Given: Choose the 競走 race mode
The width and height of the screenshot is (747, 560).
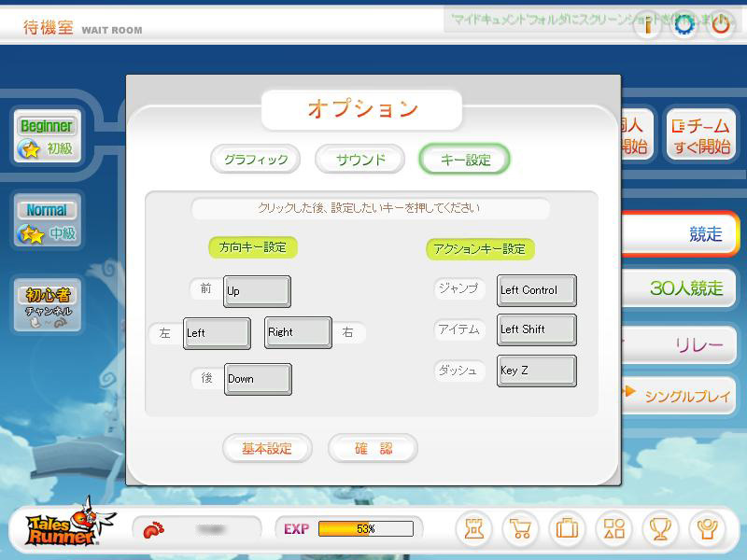Looking at the screenshot, I should (682, 234).
